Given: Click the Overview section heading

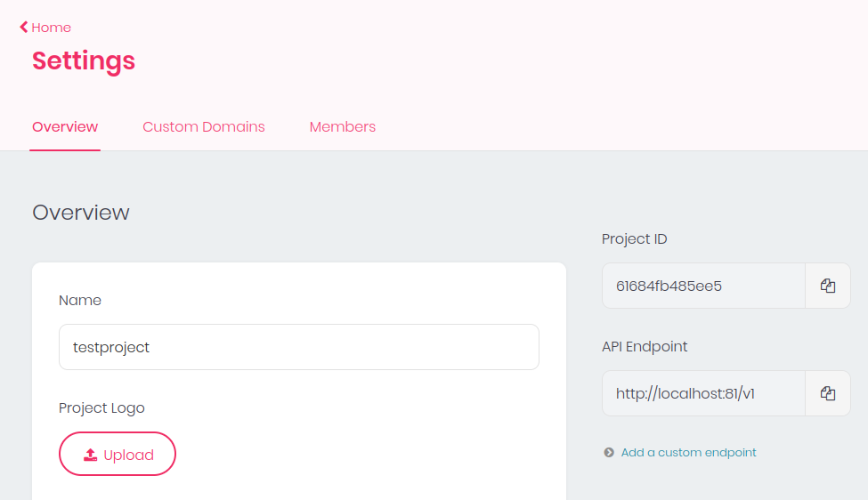Looking at the screenshot, I should (81, 213).
